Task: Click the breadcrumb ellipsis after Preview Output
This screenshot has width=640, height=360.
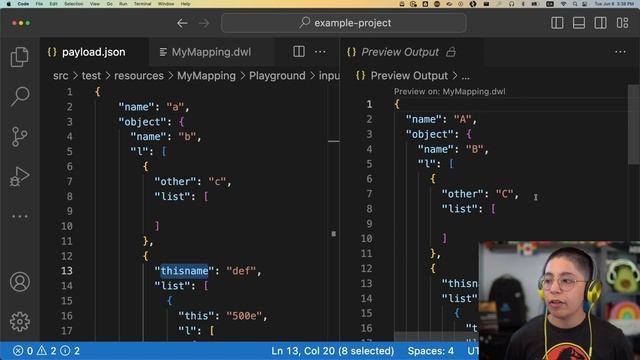Action: (x=465, y=76)
